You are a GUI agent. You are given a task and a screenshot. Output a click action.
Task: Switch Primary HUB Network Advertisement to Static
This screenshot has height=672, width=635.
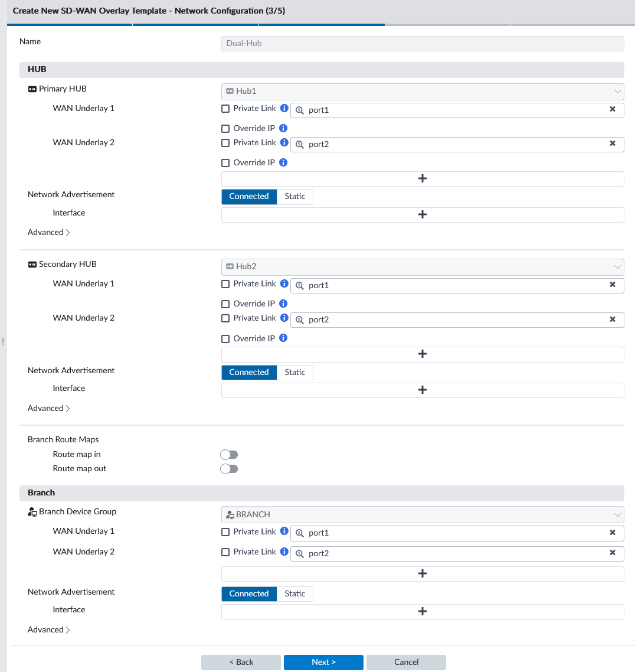point(294,196)
